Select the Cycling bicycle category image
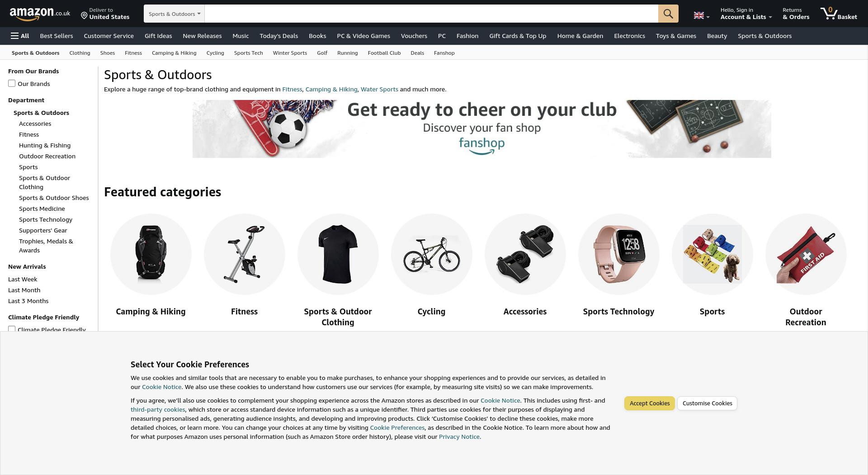This screenshot has width=868, height=475. click(431, 254)
